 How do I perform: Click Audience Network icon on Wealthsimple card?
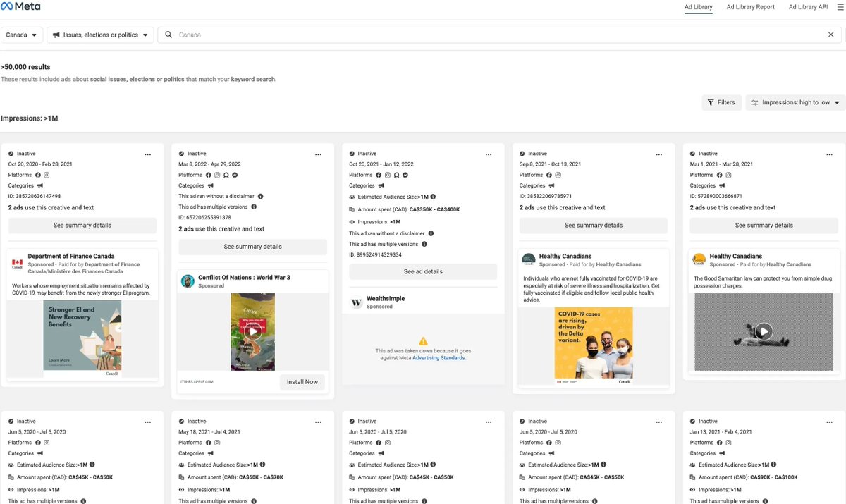[397, 175]
